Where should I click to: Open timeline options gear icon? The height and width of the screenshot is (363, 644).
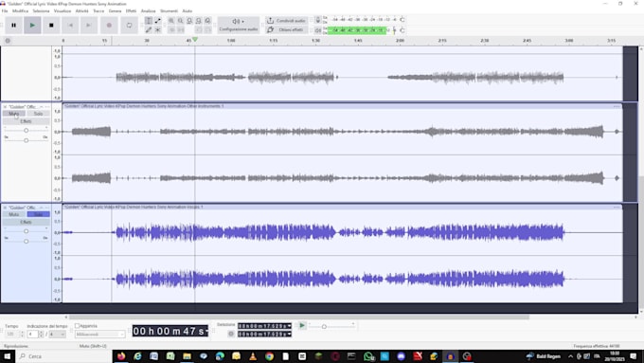(8, 41)
